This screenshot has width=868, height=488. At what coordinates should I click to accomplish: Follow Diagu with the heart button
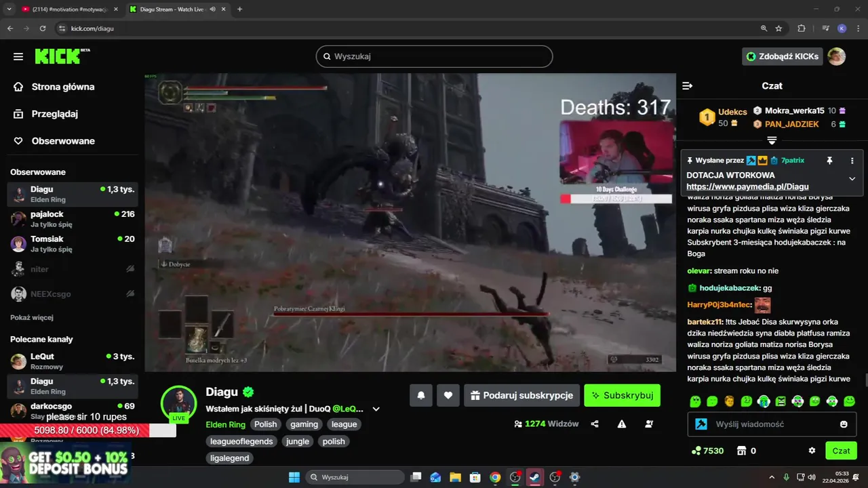pos(448,395)
